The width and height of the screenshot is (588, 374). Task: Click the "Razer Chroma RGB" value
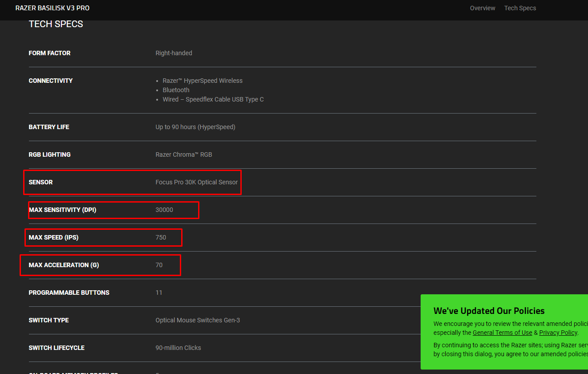[184, 154]
